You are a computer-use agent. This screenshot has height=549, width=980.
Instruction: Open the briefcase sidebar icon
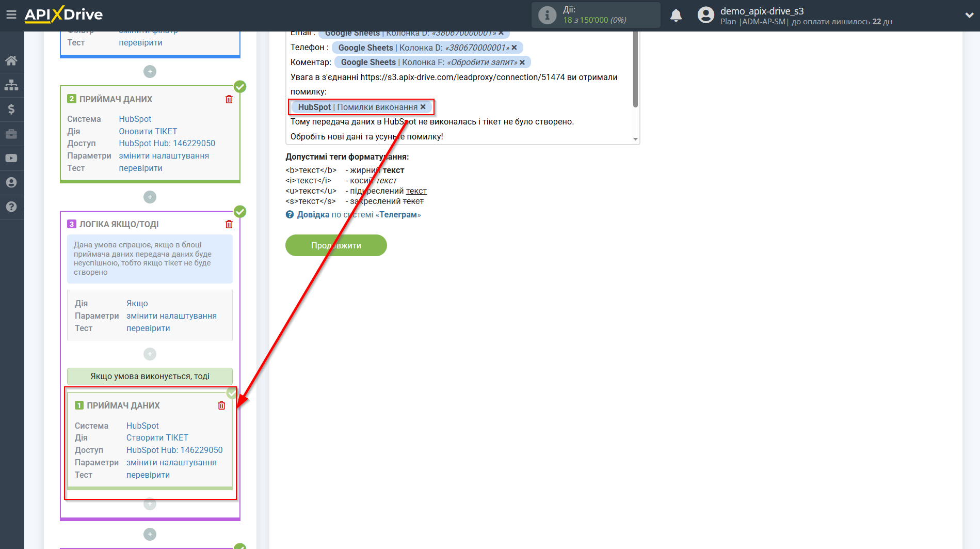tap(11, 134)
